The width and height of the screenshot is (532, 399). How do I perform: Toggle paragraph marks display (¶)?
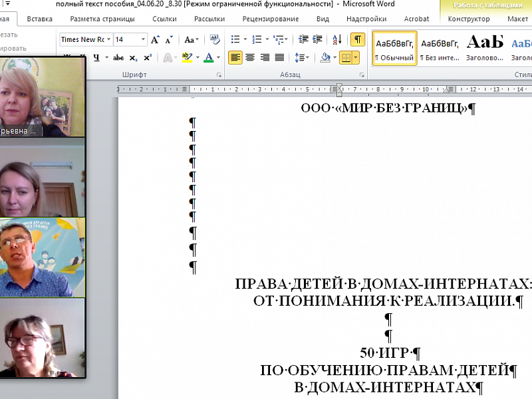(358, 40)
